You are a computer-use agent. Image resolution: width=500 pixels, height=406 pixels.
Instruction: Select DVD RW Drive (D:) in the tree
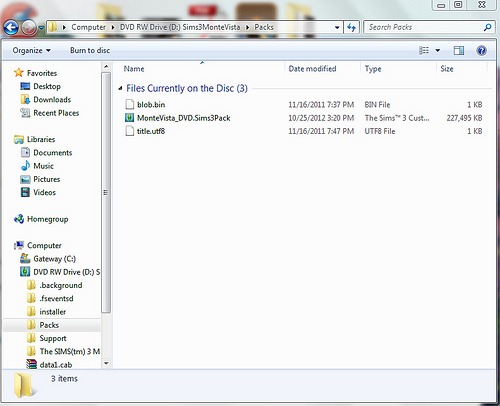(66, 272)
